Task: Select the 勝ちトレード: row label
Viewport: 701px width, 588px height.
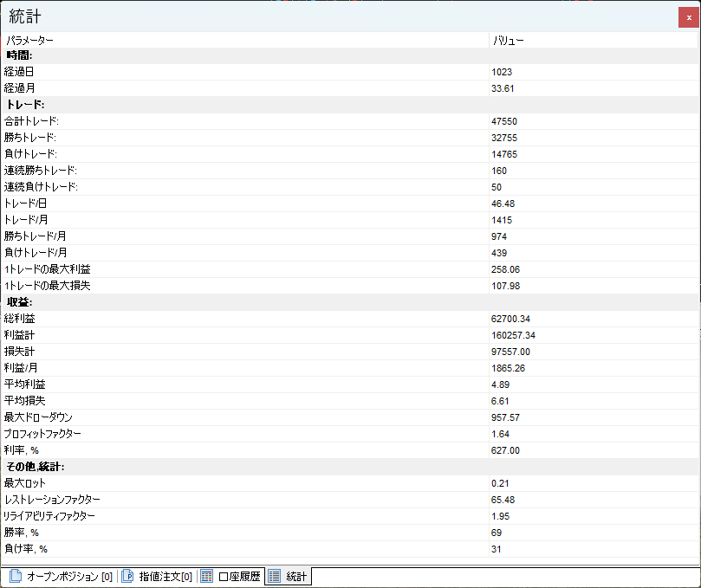Action: pos(30,138)
